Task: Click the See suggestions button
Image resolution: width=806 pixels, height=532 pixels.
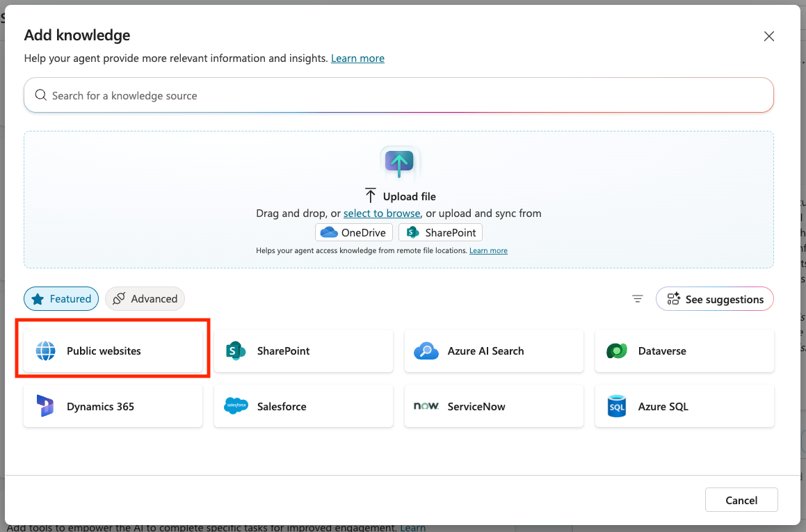Action: [x=715, y=299]
